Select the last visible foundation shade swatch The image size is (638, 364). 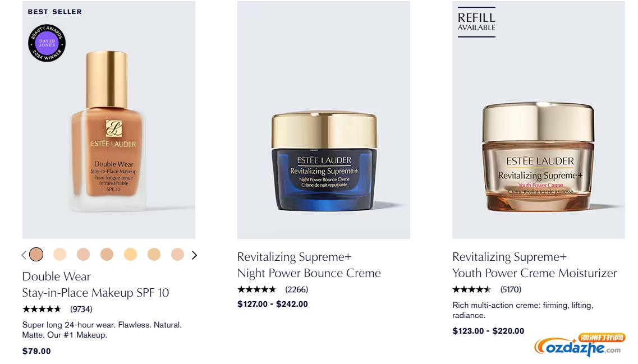pyautogui.click(x=177, y=255)
